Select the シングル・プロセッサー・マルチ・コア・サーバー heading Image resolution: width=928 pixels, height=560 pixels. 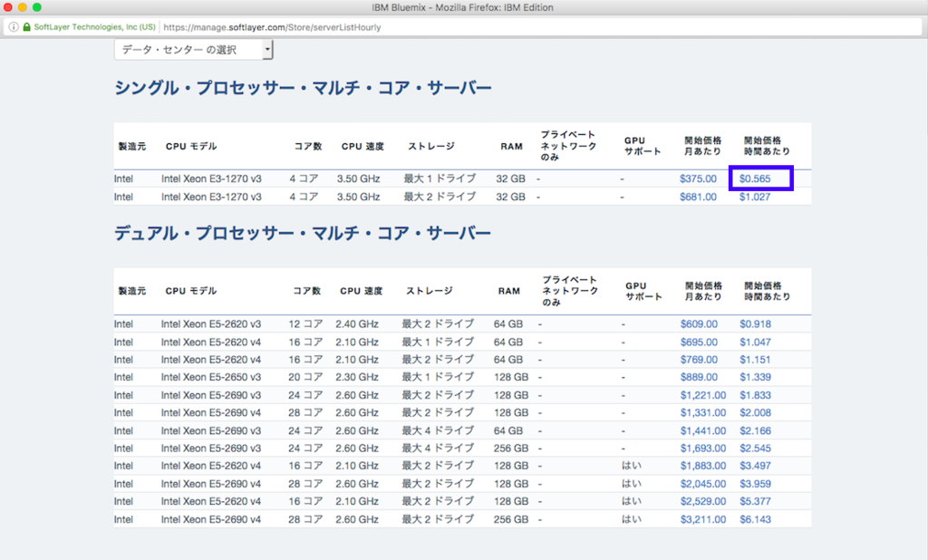[303, 88]
